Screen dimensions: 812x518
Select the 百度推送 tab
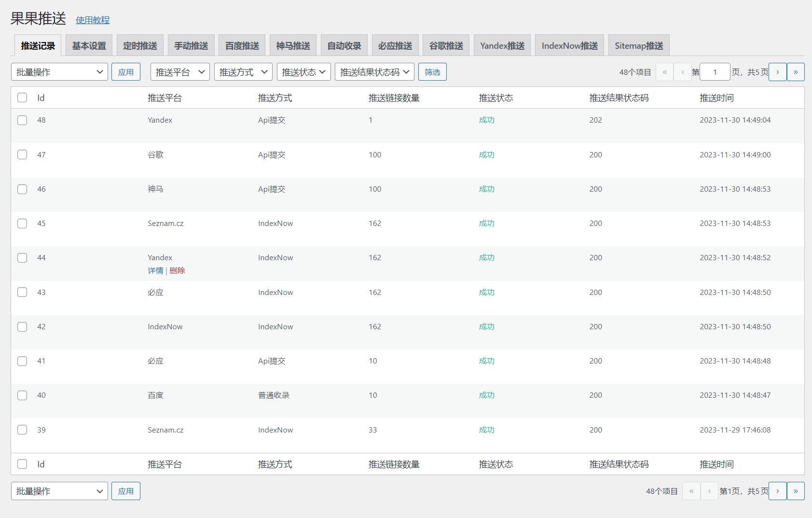[x=242, y=45]
